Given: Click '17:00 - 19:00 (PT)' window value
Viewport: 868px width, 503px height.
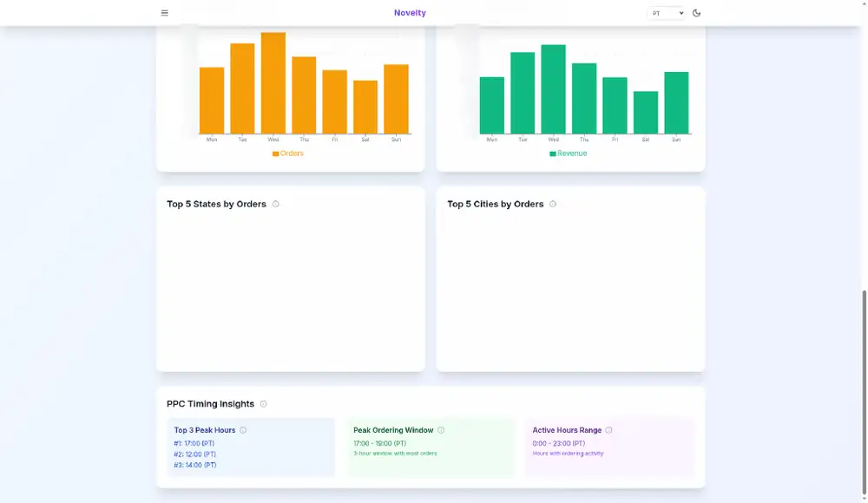Looking at the screenshot, I should point(380,443).
